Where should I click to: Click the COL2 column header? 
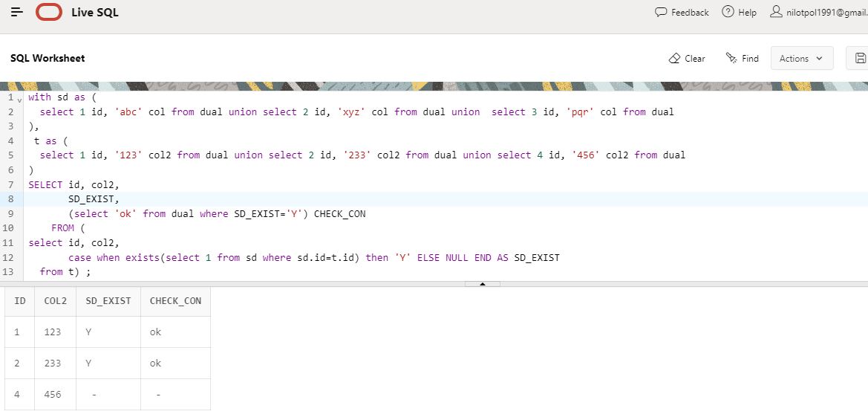tap(55, 301)
